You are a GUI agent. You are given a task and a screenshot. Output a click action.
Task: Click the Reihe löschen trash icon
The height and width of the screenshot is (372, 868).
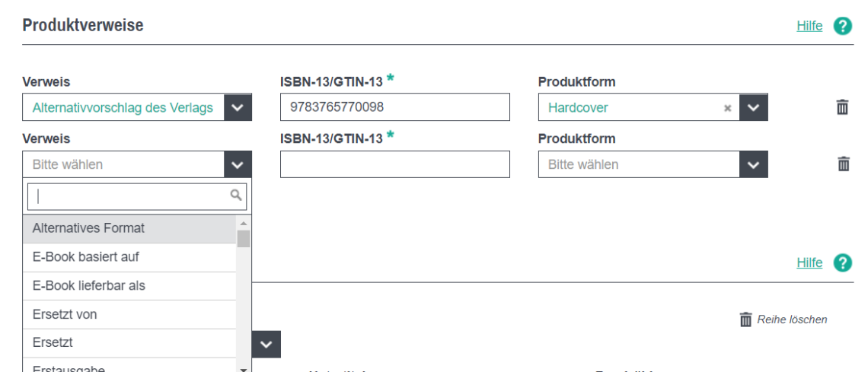tap(746, 320)
